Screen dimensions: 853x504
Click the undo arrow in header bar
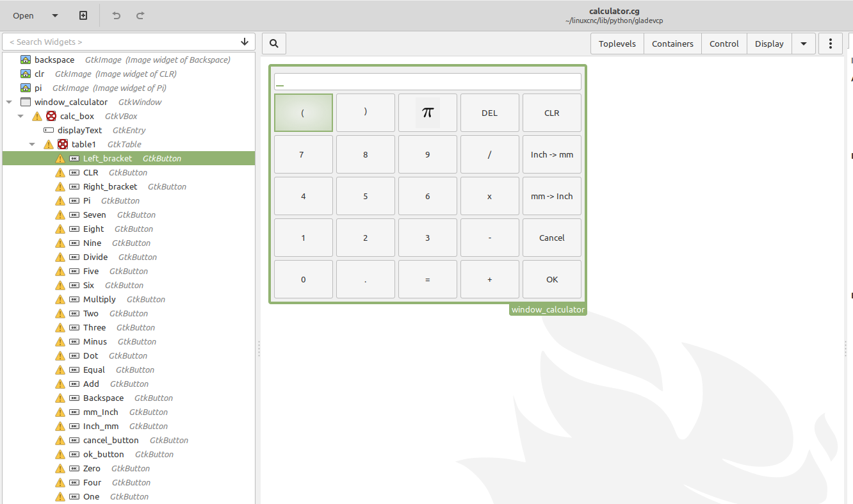point(116,15)
